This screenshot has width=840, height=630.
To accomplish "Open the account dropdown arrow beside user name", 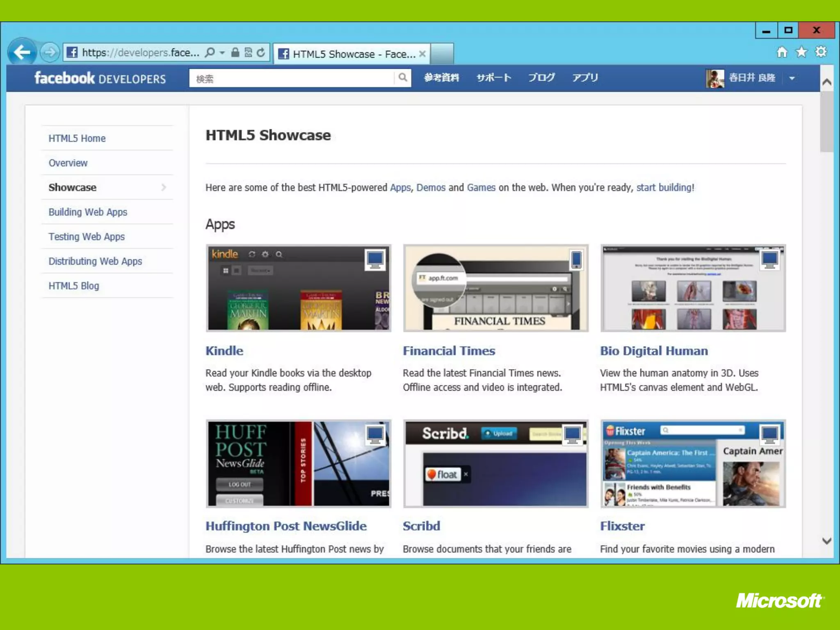I will pos(792,78).
